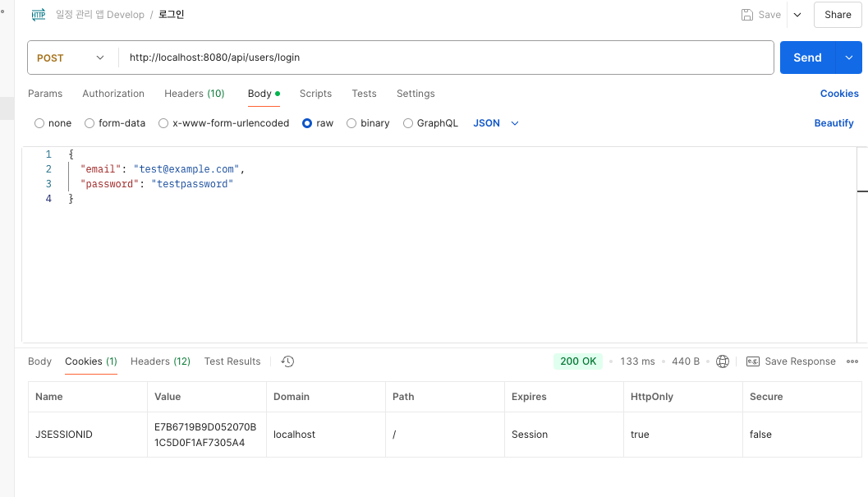868x497 pixels.
Task: Click the 로그인 request title
Action: click(x=171, y=15)
